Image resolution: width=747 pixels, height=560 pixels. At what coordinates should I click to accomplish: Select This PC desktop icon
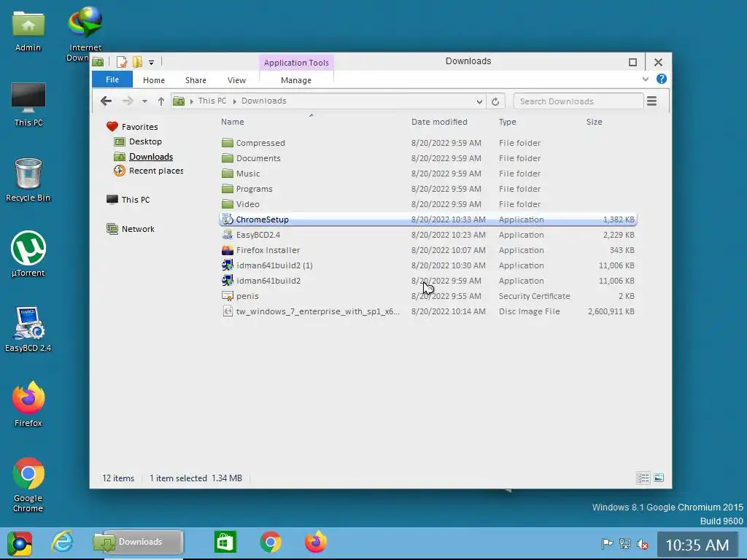28,104
